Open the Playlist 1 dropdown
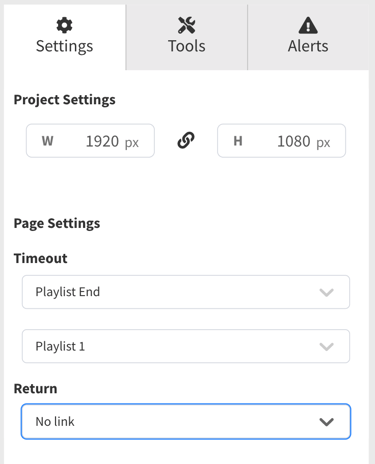The width and height of the screenshot is (375, 464). [186, 346]
